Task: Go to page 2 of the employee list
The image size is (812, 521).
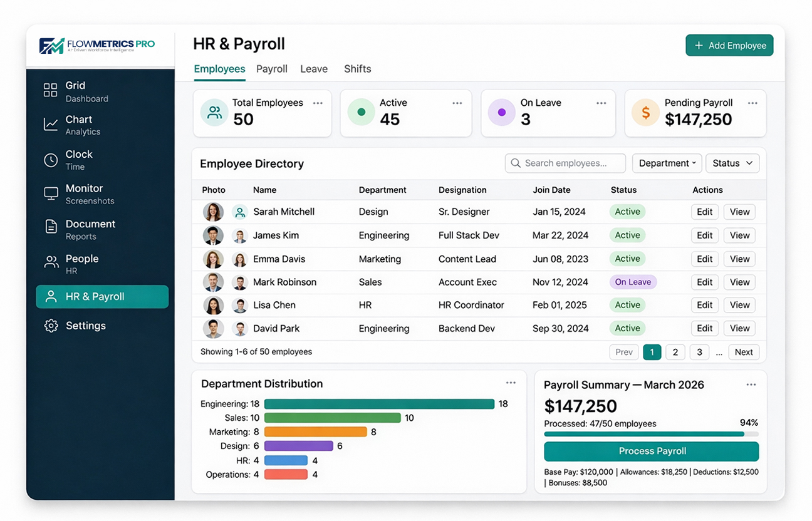Action: pyautogui.click(x=675, y=352)
